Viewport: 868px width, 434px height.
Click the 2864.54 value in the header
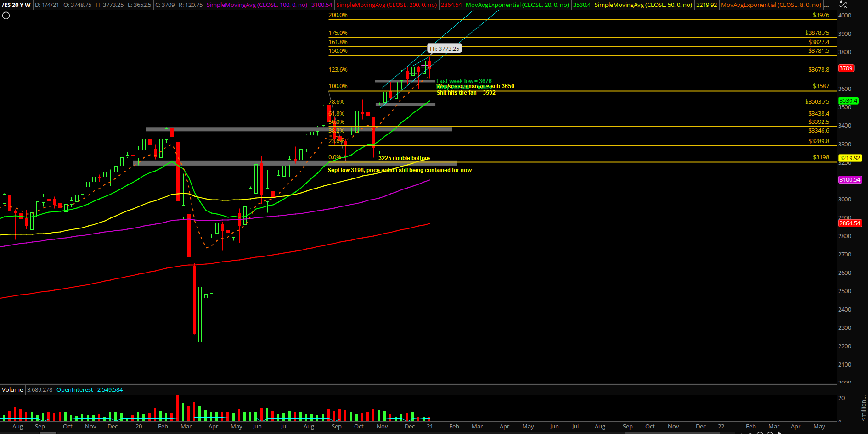[x=451, y=5]
